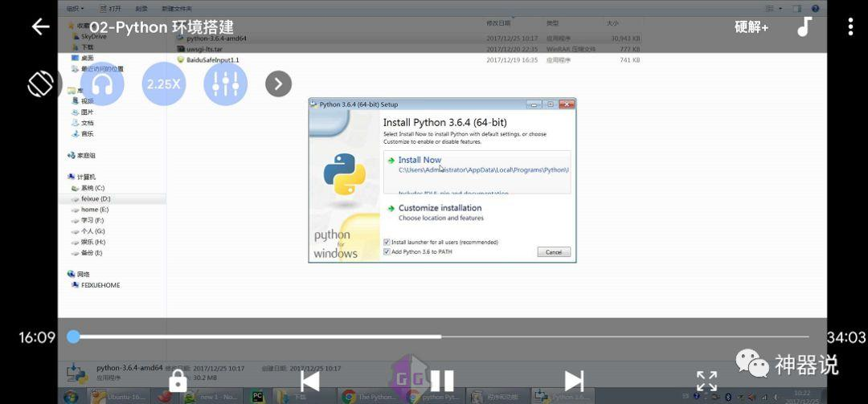
Task: Open the three-dot overflow menu
Action: point(851,27)
